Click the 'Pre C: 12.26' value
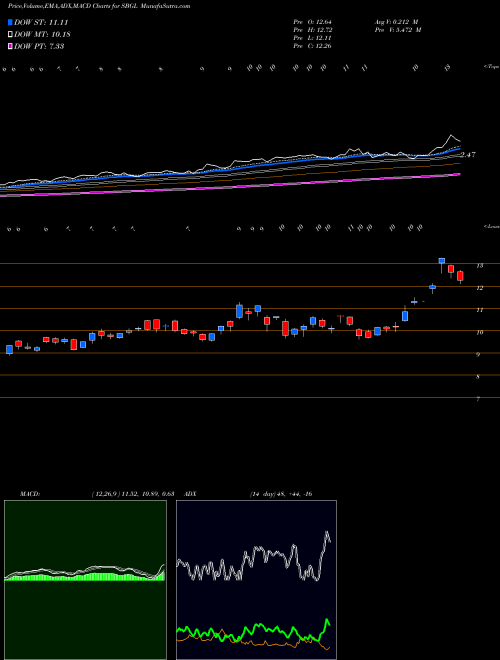 313,46
